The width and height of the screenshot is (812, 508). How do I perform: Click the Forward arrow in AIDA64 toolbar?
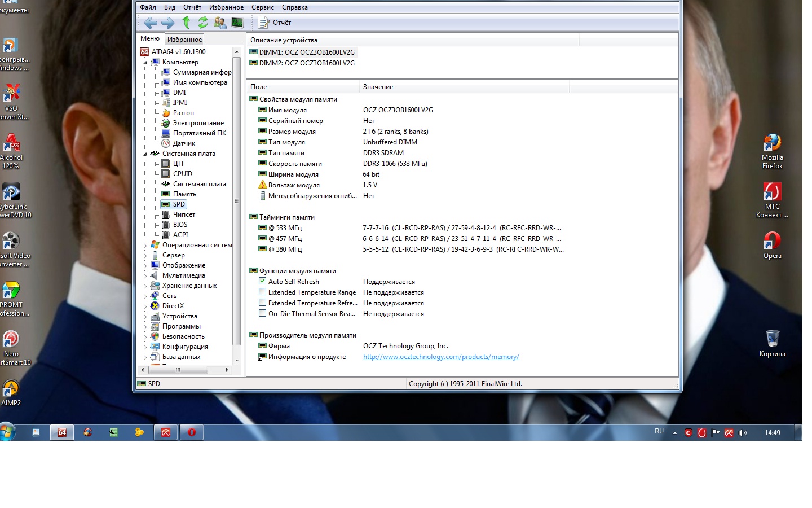(167, 23)
